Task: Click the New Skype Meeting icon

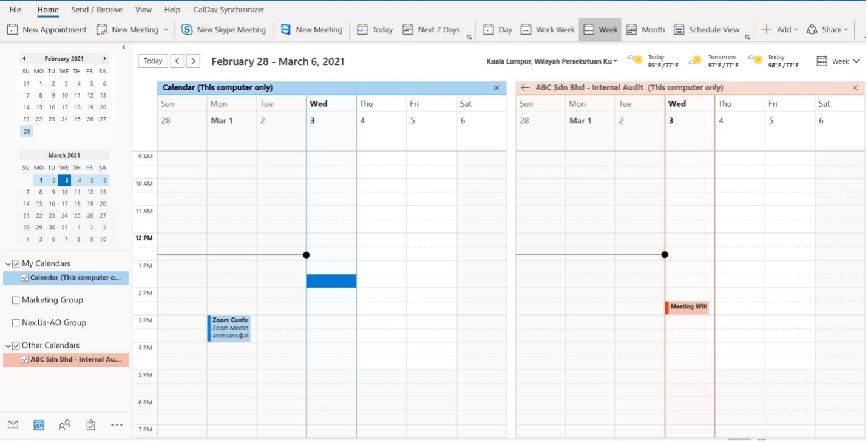Action: [x=188, y=29]
